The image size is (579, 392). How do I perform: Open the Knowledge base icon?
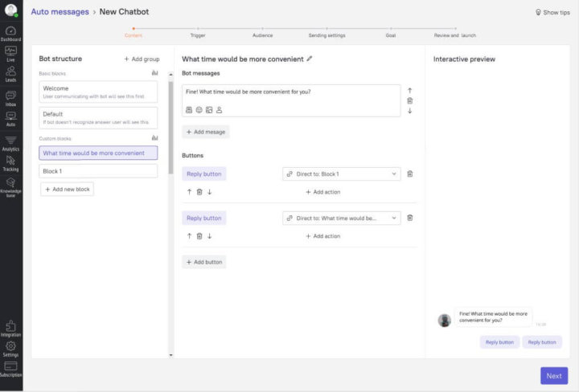tap(10, 184)
